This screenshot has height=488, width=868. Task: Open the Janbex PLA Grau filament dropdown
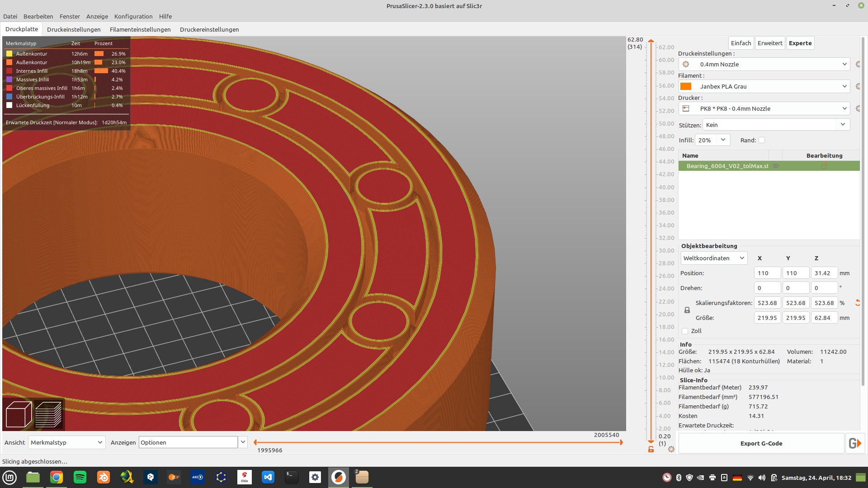(x=764, y=86)
